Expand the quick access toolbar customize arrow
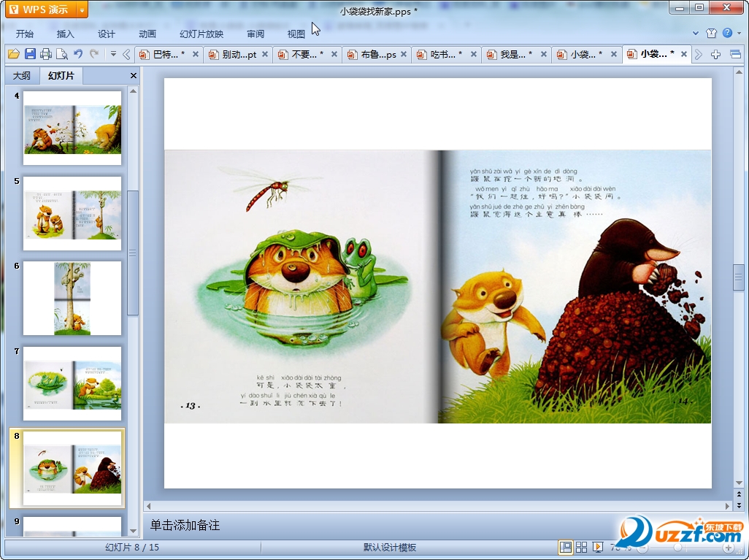Screen dimensions: 749x560 point(113,54)
